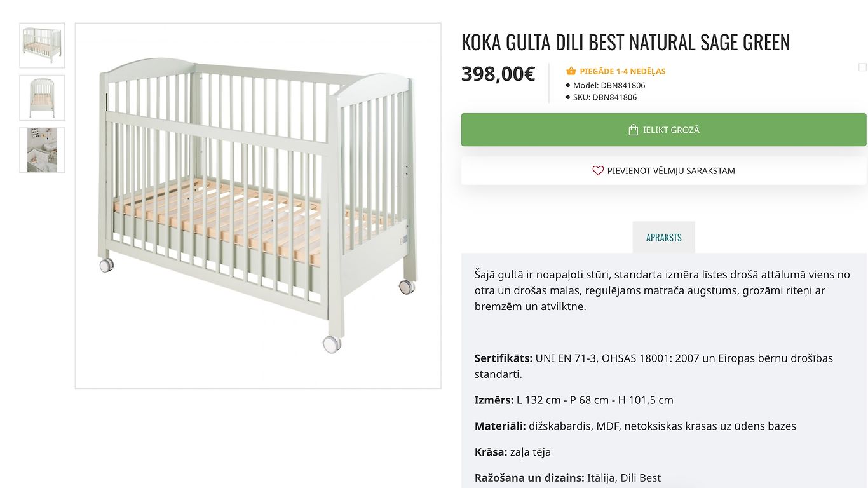The image size is (868, 488).
Task: Tick the small empty checkbox beside the product header
Action: click(x=862, y=67)
